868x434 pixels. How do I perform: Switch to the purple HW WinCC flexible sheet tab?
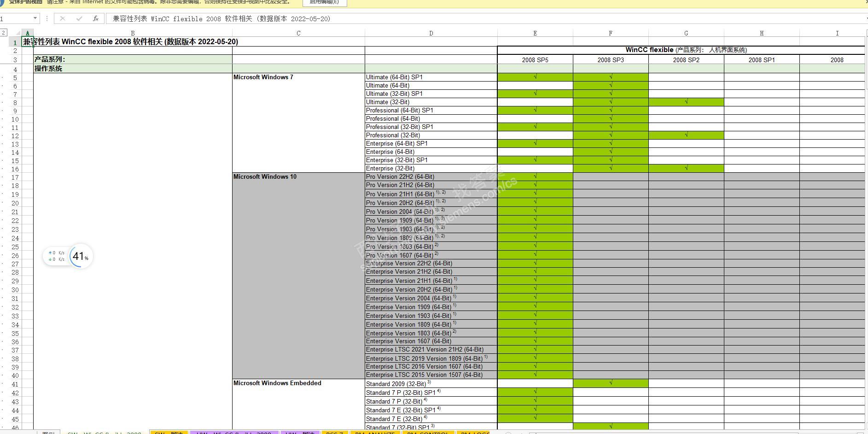[234, 433]
